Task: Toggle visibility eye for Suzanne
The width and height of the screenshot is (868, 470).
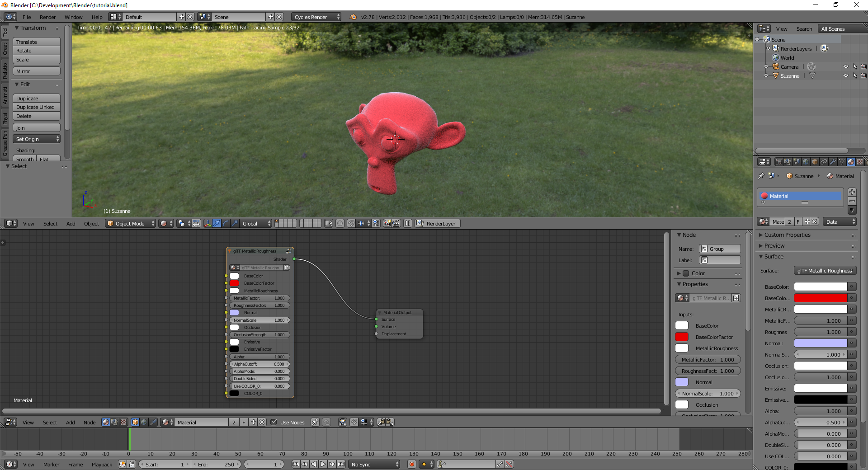Action: pos(846,75)
